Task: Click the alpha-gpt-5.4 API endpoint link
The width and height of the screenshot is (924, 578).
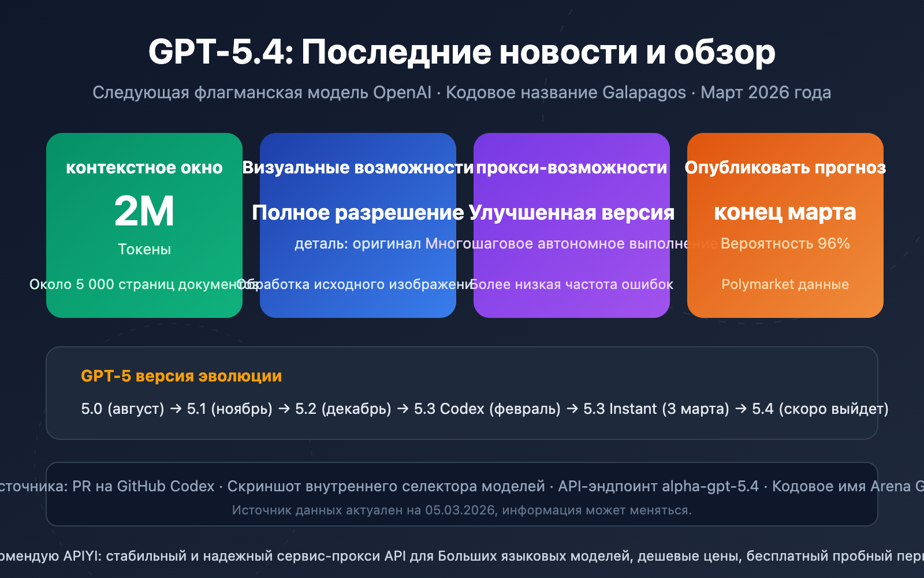Action: [709, 486]
